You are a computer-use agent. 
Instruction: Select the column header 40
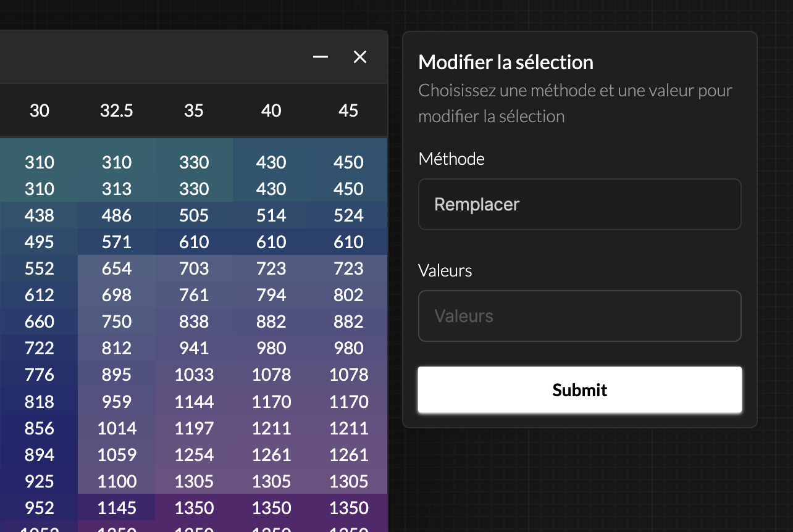271,110
